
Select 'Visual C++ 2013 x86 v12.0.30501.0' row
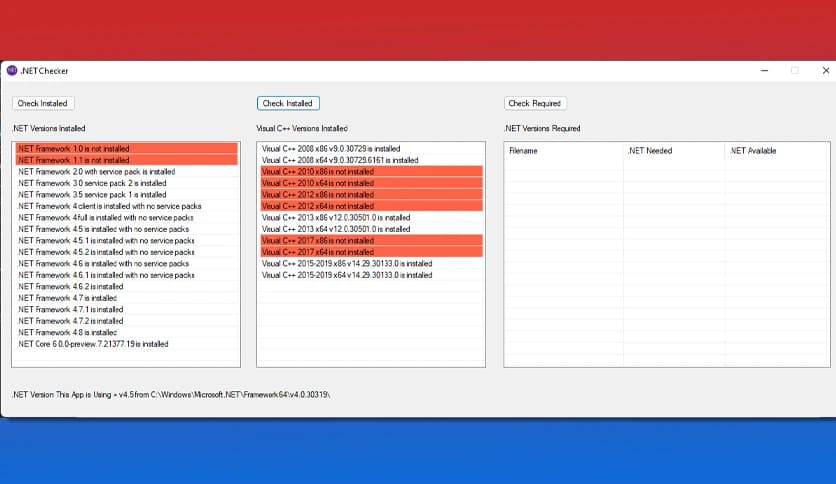coord(372,217)
